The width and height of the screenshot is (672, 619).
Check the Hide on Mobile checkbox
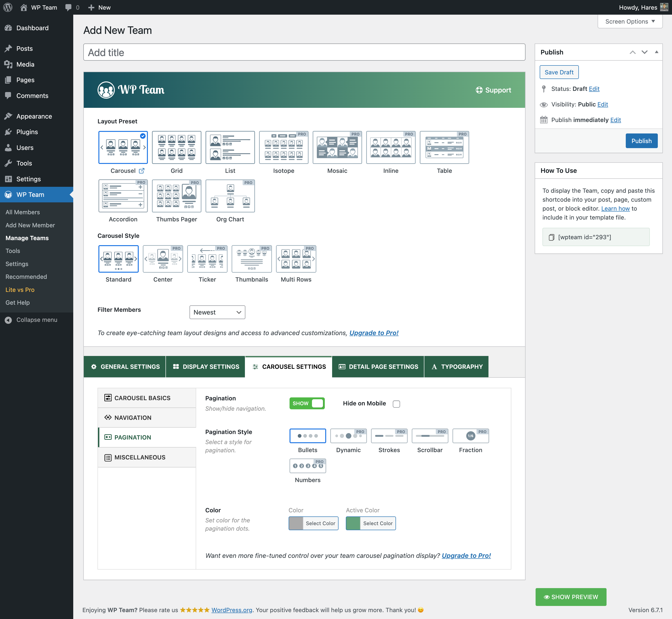click(x=396, y=404)
